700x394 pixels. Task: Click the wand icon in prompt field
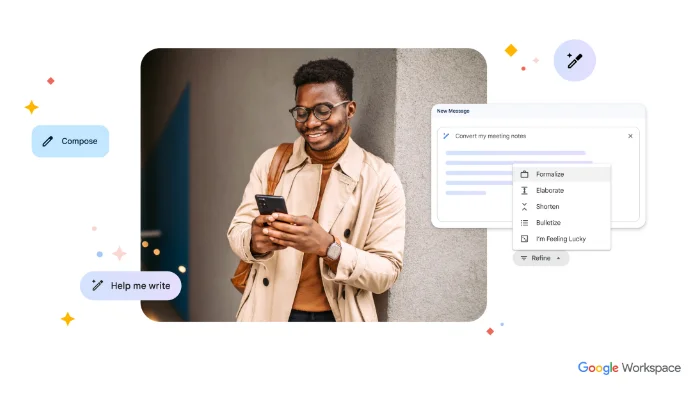[x=446, y=136]
